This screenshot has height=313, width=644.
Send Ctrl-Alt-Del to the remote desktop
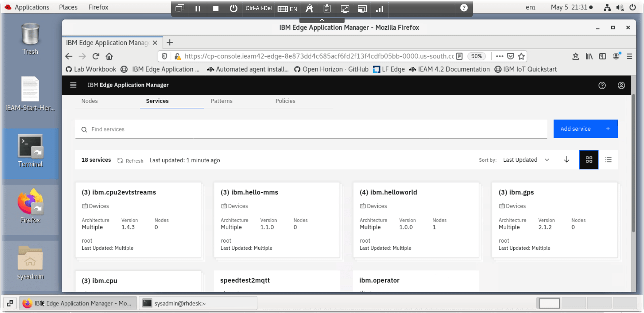pyautogui.click(x=259, y=8)
